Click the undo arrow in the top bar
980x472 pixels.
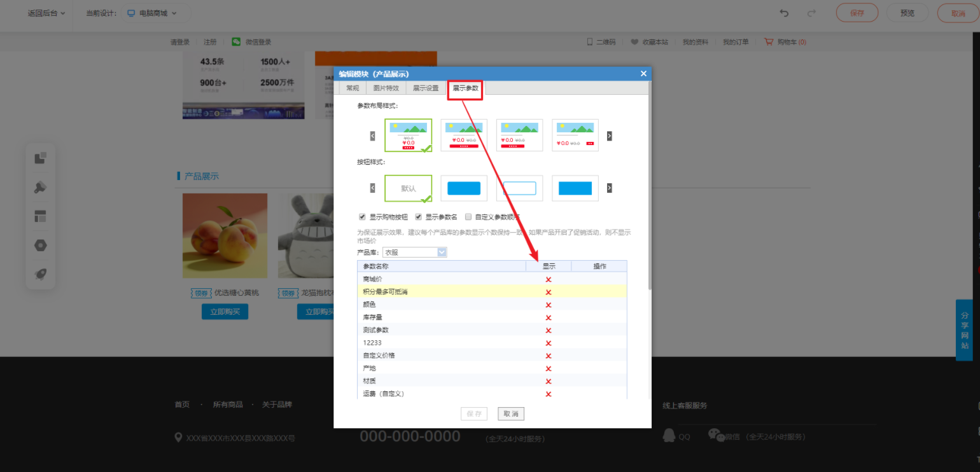[784, 13]
